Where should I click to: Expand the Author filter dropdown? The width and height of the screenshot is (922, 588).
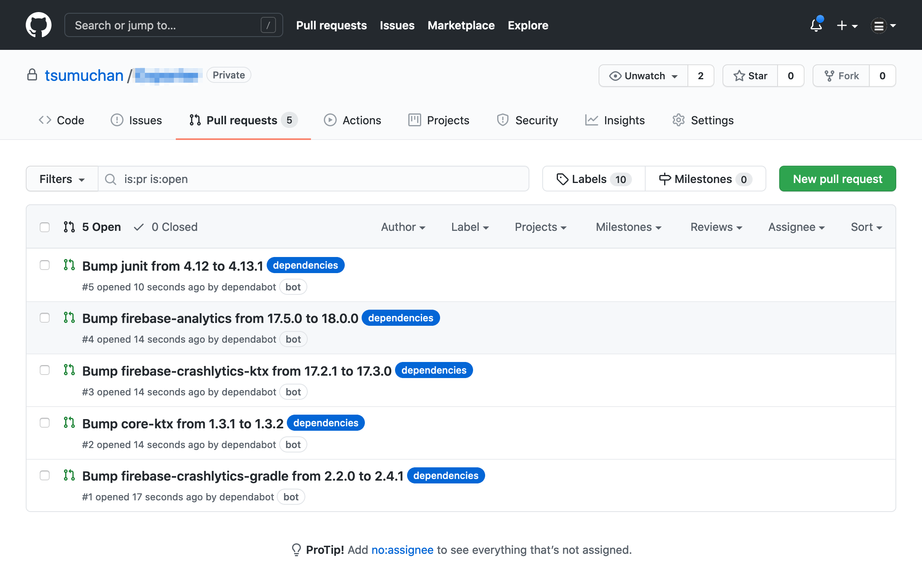click(403, 227)
